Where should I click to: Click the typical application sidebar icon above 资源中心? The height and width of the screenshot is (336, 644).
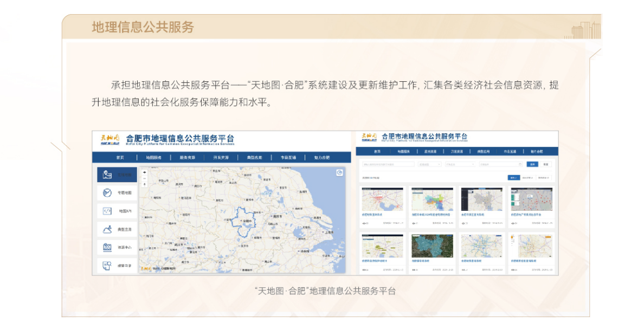[x=107, y=229]
